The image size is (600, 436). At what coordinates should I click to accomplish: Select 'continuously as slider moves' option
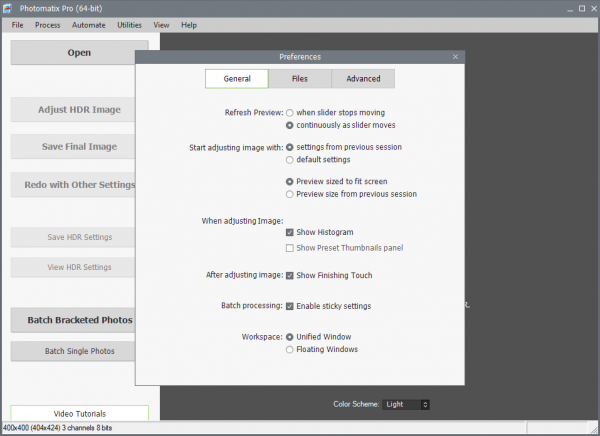(x=290, y=126)
